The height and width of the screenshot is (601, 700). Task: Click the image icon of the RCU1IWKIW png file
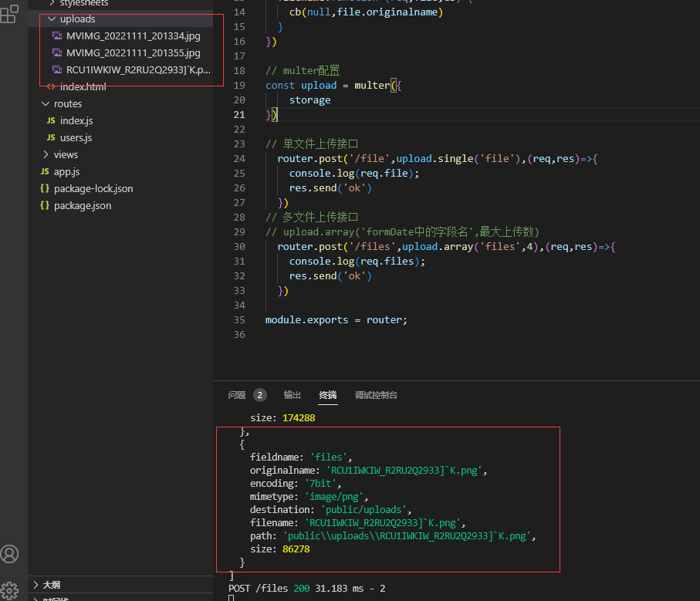(x=57, y=69)
